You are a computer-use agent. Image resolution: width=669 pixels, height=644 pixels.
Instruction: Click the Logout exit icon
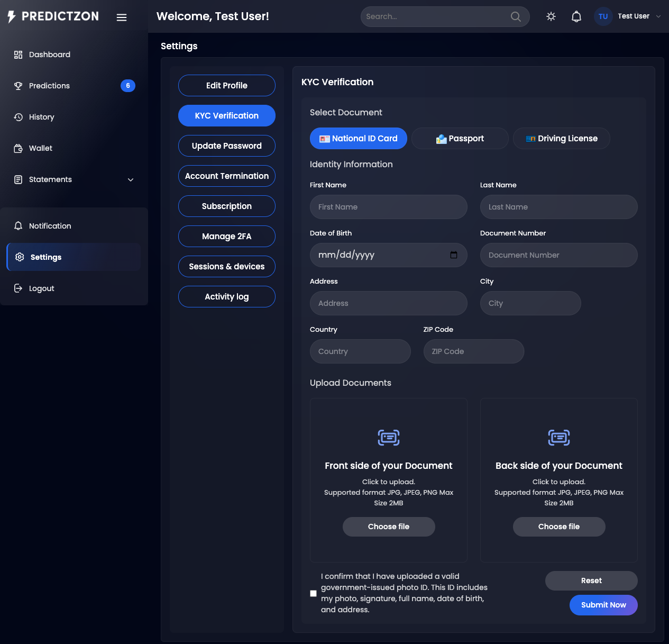click(x=18, y=288)
